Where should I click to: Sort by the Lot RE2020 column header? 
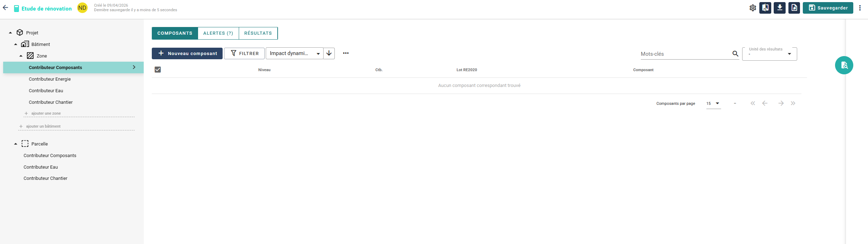(x=467, y=70)
